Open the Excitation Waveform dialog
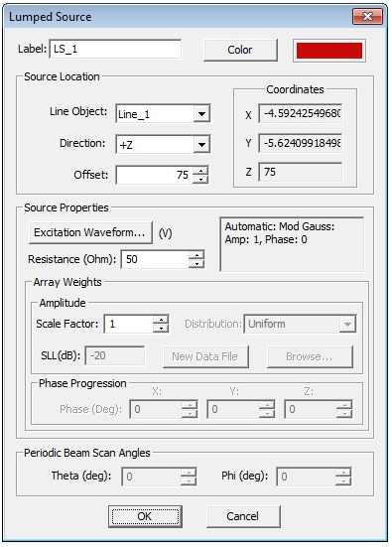Image resolution: width=392 pixels, height=547 pixels. 90,232
